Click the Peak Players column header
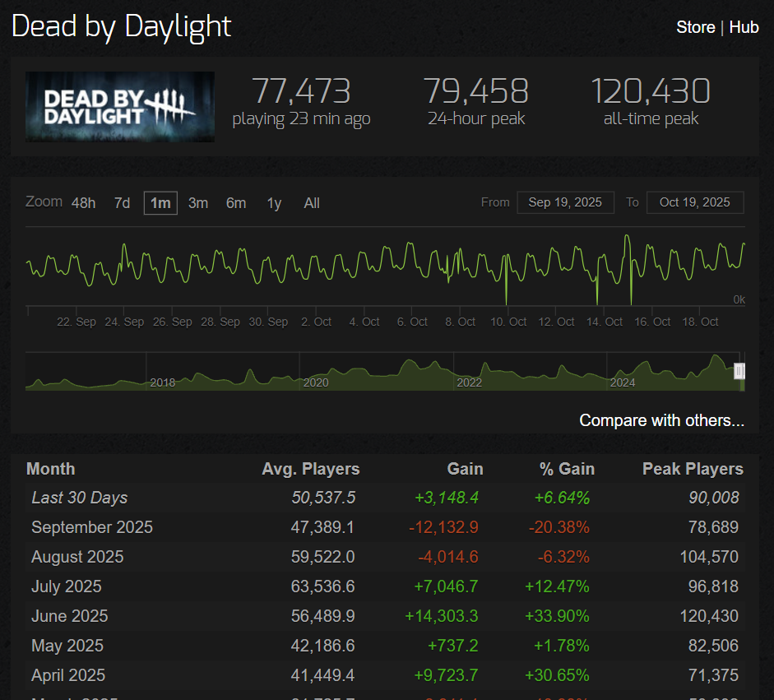This screenshot has height=700, width=774. coord(693,469)
